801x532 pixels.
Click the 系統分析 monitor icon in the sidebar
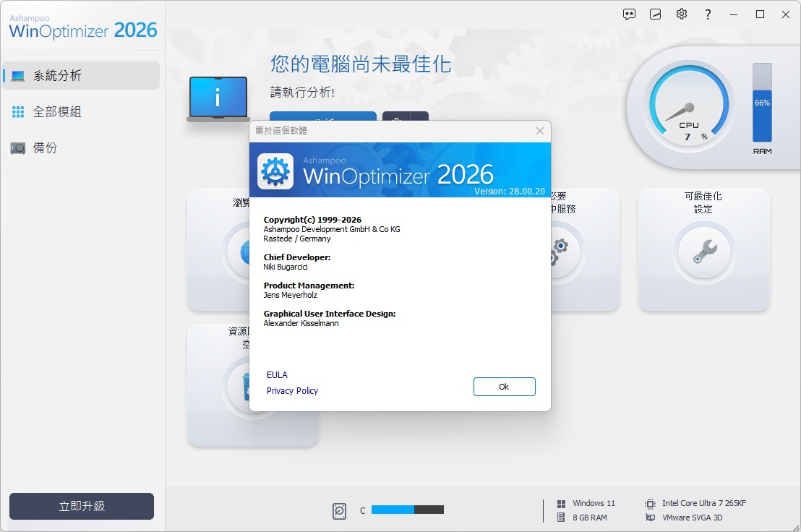click(18, 76)
